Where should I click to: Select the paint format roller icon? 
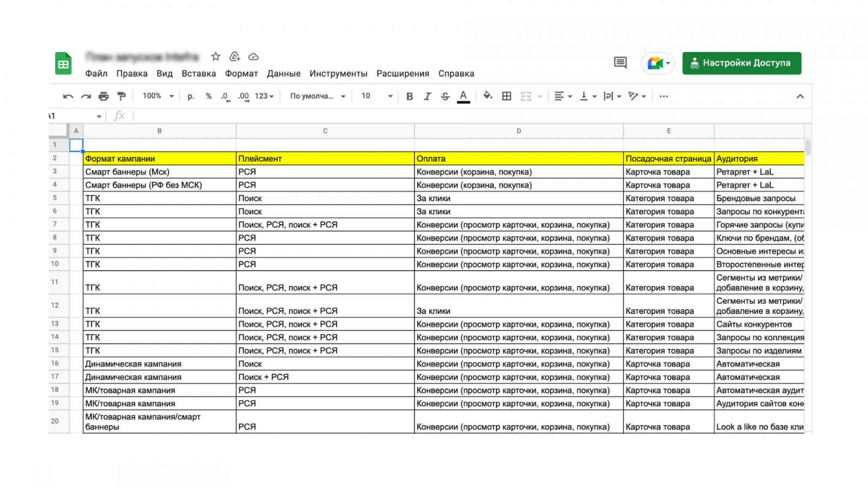pos(122,97)
